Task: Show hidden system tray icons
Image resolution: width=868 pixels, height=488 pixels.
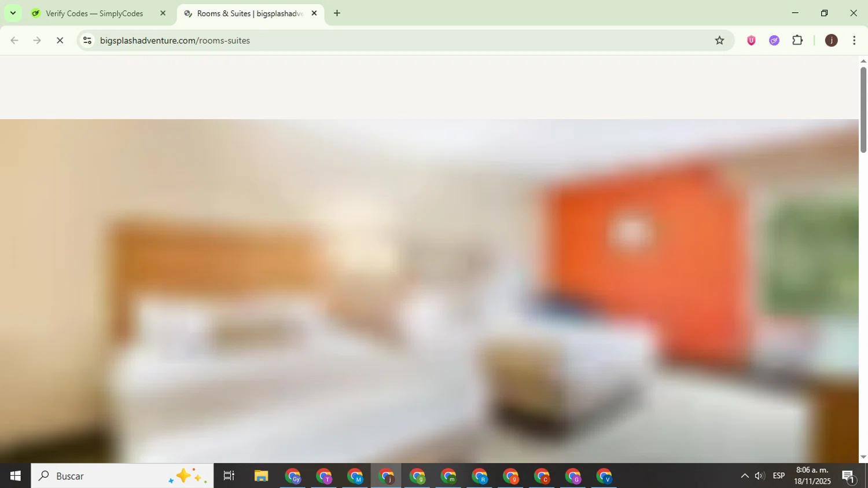Action: (745, 476)
